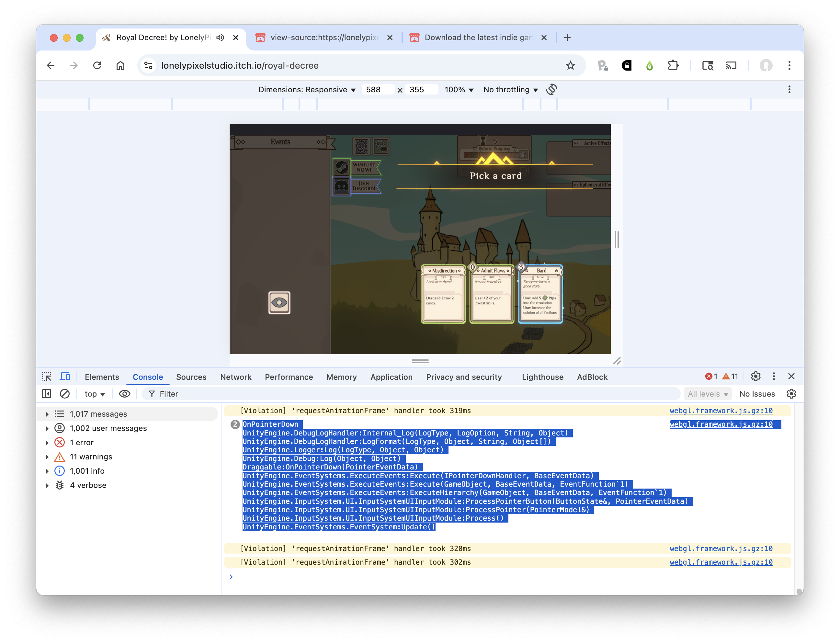Open Console settings gear

(791, 394)
